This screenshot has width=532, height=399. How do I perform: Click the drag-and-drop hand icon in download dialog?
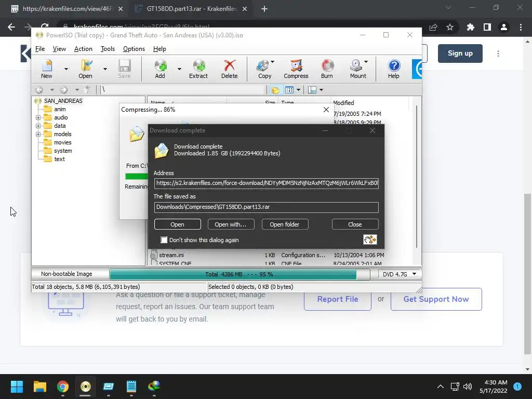coord(370,240)
